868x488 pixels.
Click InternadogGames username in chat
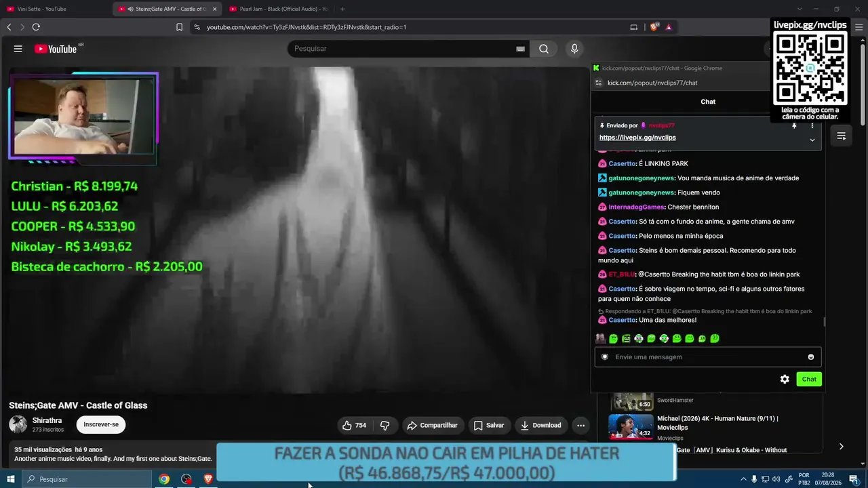637,207
